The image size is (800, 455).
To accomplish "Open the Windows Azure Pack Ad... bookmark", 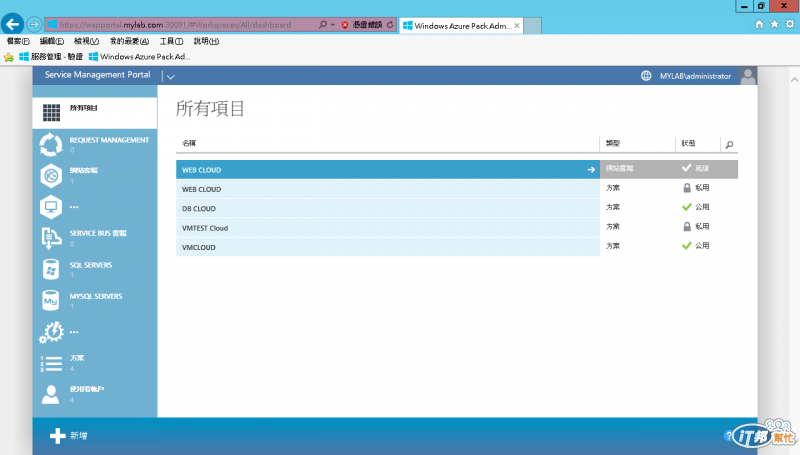I will pos(139,57).
